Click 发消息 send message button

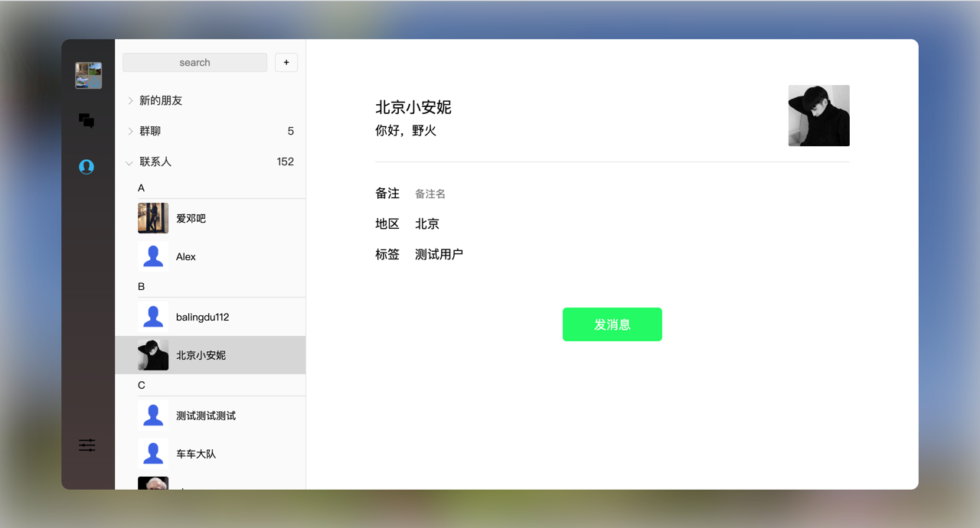coord(612,324)
